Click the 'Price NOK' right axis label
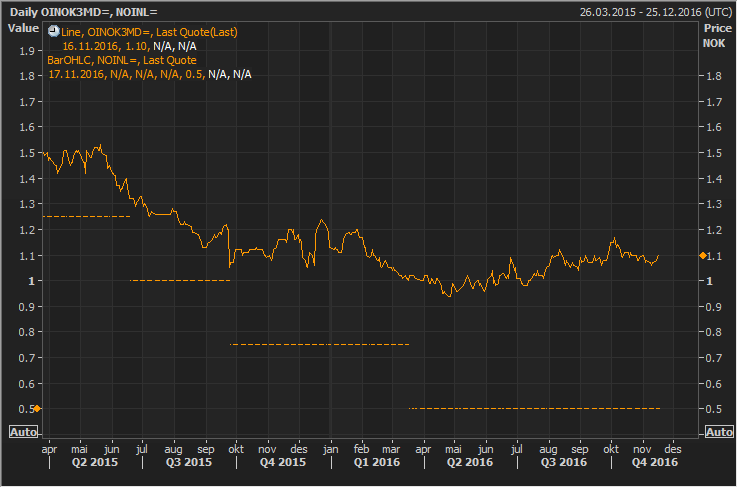The image size is (738, 488). point(717,36)
